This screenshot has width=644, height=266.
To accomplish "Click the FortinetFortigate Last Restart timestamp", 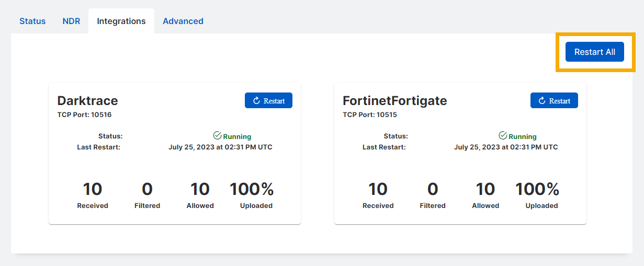I will (x=506, y=147).
